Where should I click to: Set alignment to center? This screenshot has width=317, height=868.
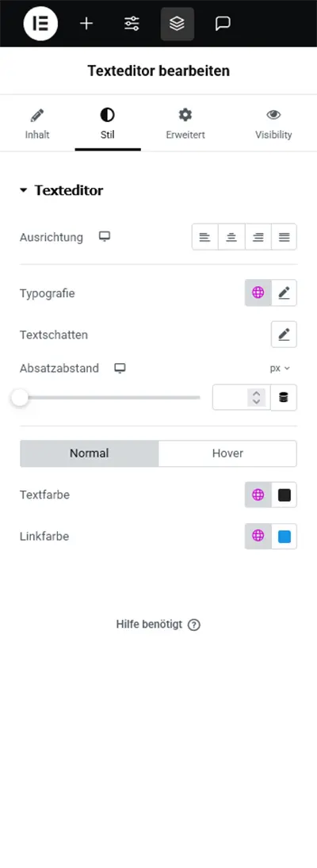pos(231,237)
